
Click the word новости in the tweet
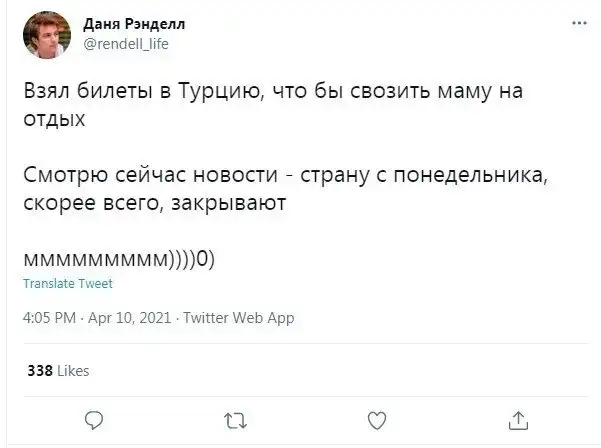(235, 177)
